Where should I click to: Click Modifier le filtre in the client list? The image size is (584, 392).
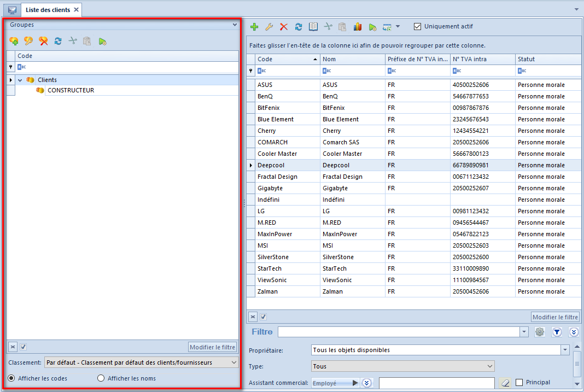555,317
